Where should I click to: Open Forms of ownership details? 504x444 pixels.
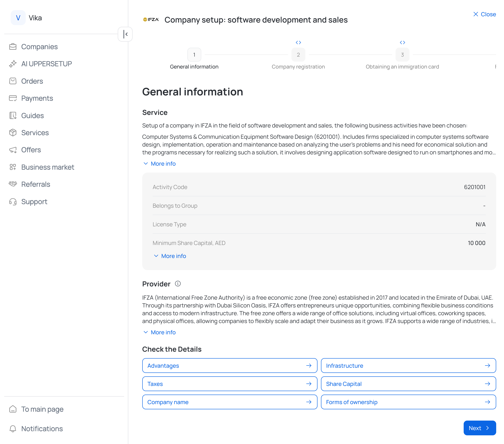click(x=408, y=402)
